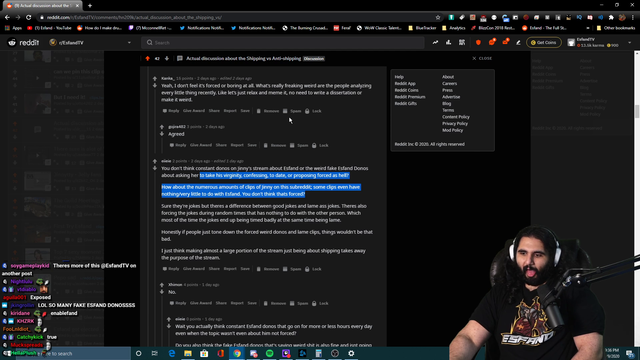Click the Get Coins button
Image resolution: width=640 pixels, height=360 pixels.
(544, 42)
